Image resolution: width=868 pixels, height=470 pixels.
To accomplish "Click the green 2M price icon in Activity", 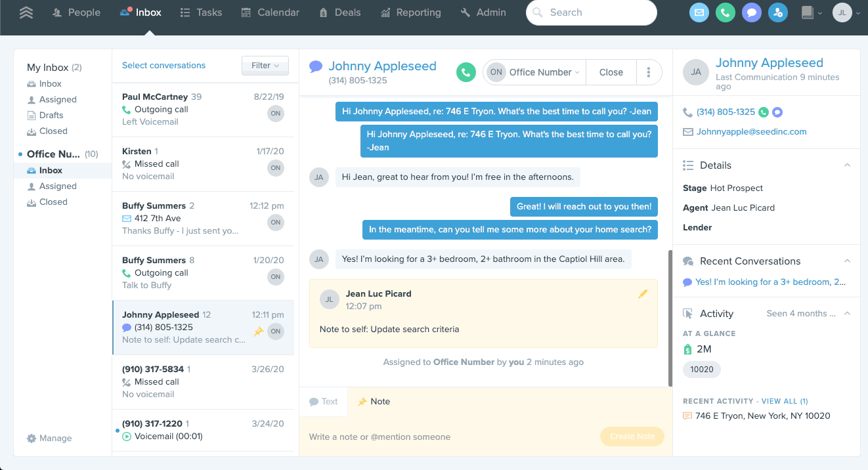I will coord(687,349).
